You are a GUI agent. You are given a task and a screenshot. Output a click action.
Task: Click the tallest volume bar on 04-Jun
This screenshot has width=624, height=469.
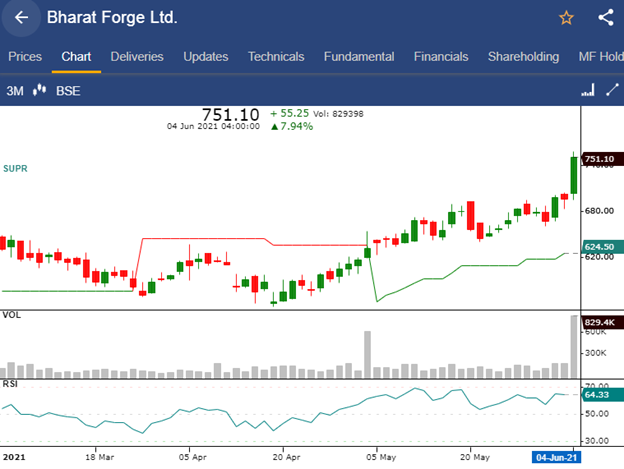[x=574, y=346]
